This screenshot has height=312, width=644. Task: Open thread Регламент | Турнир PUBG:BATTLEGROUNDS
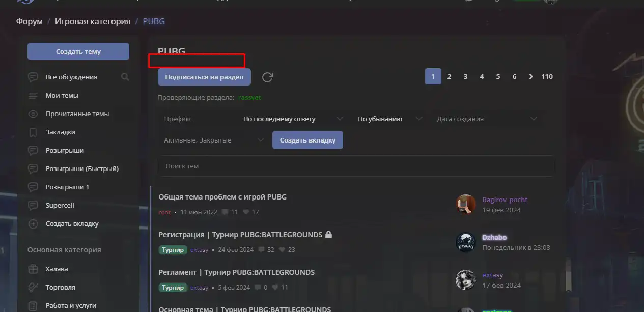point(236,272)
